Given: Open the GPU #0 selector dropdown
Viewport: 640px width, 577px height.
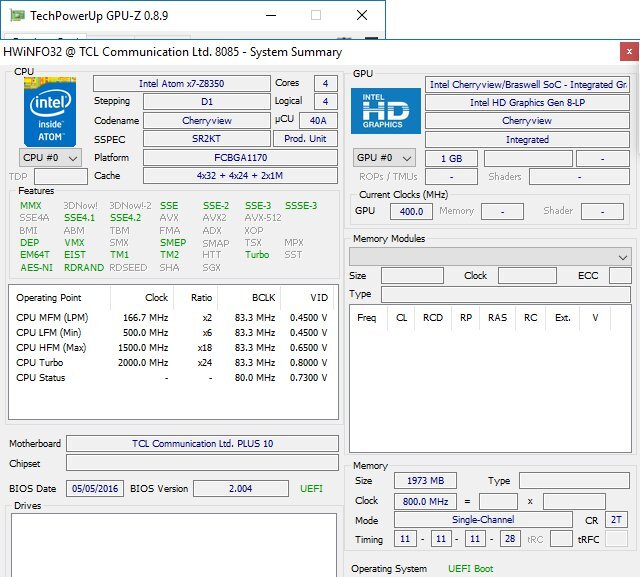Looking at the screenshot, I should point(384,158).
